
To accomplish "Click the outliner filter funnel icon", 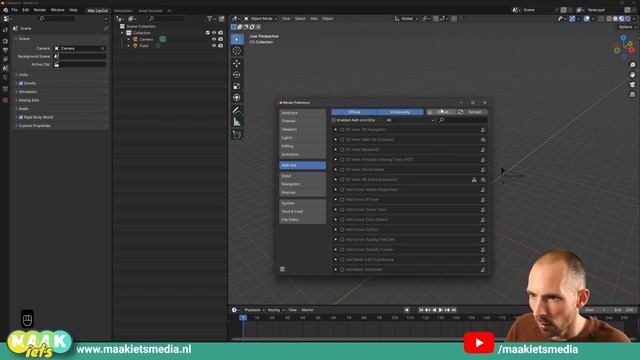I will click(210, 19).
